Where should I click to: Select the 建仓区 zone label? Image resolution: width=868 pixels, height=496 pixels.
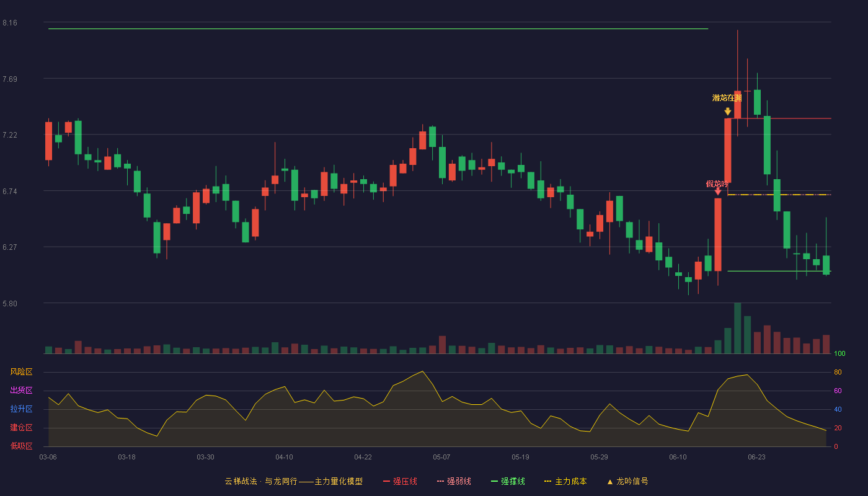[21, 428]
